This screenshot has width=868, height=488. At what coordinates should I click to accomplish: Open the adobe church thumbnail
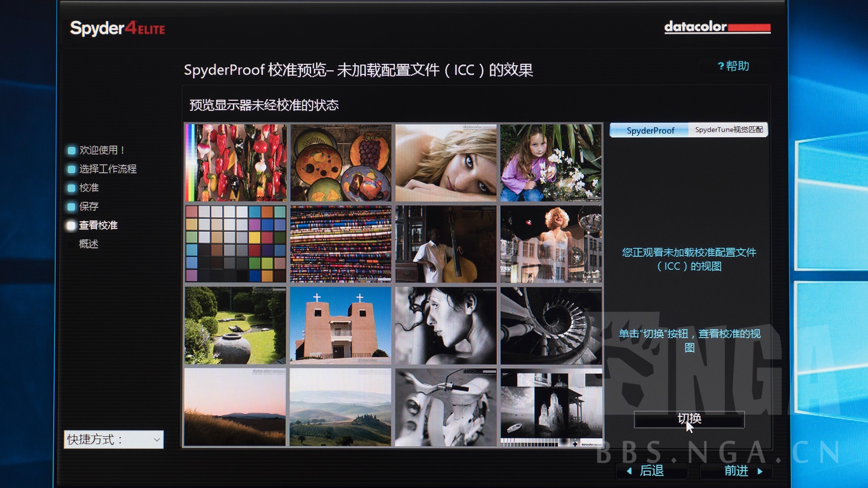coord(340,325)
